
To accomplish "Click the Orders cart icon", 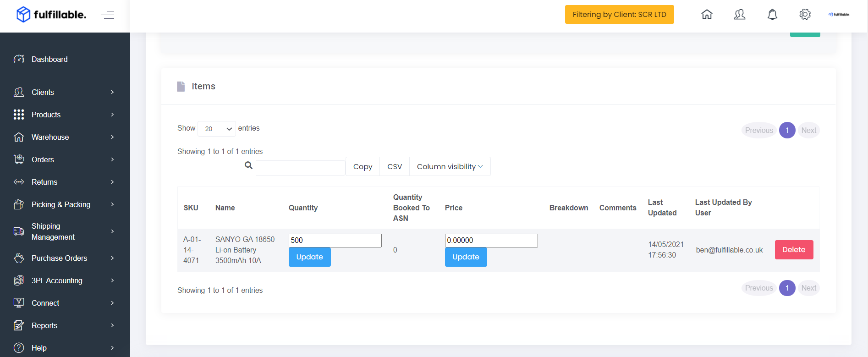I will pyautogui.click(x=19, y=159).
